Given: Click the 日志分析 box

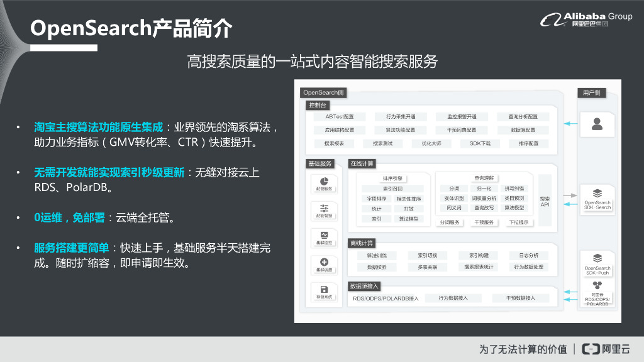Looking at the screenshot, I should (529, 256).
